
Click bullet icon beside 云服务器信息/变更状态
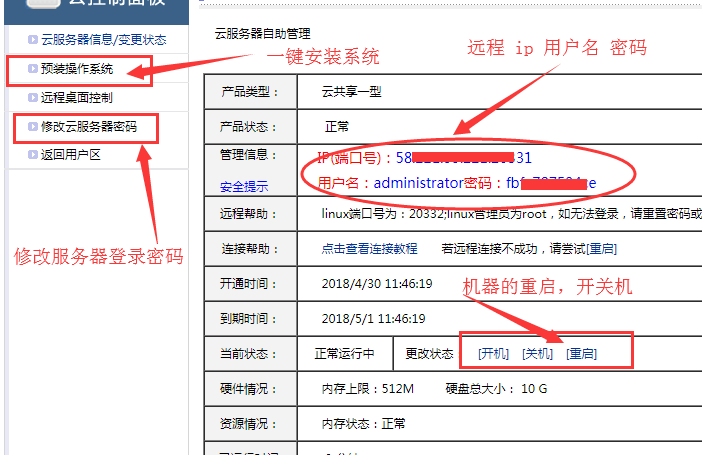point(32,39)
